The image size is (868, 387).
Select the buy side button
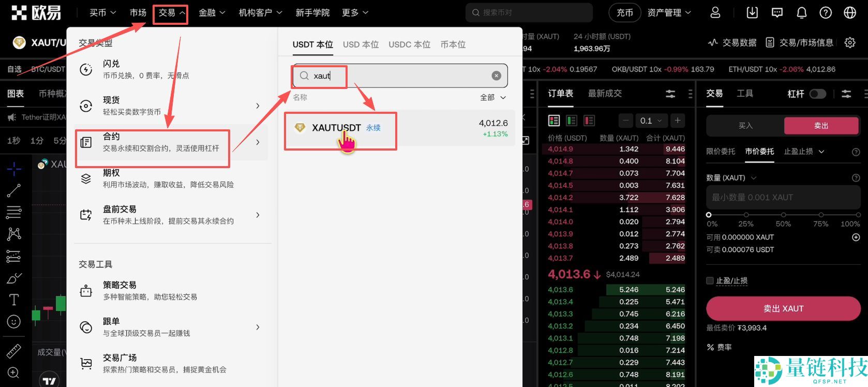point(745,125)
